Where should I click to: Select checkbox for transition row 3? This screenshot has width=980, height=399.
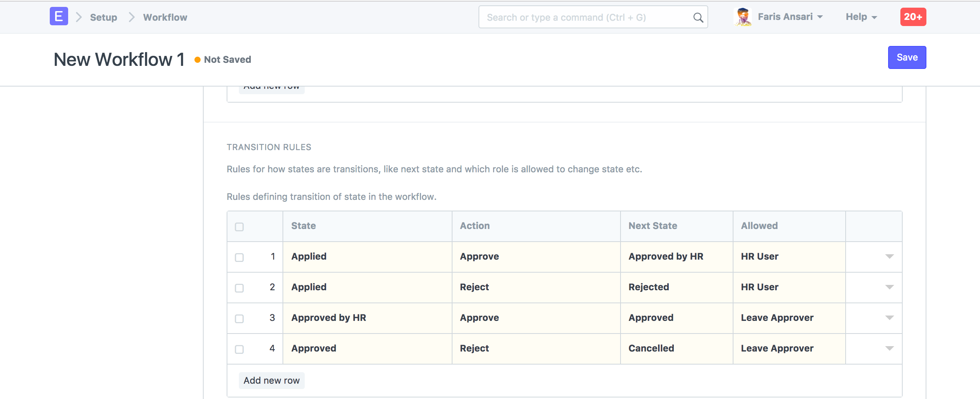[x=239, y=319]
